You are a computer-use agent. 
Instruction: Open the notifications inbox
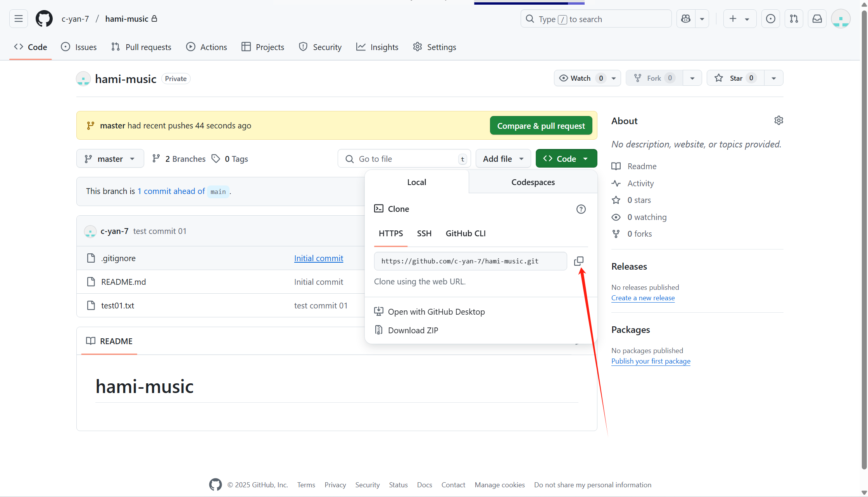tap(817, 18)
